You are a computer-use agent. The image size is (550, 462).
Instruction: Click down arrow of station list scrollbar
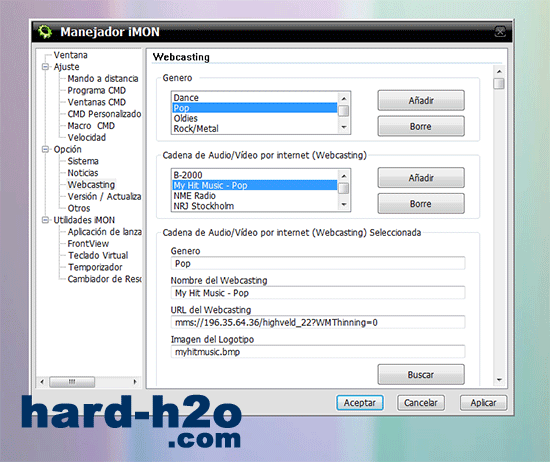344,205
